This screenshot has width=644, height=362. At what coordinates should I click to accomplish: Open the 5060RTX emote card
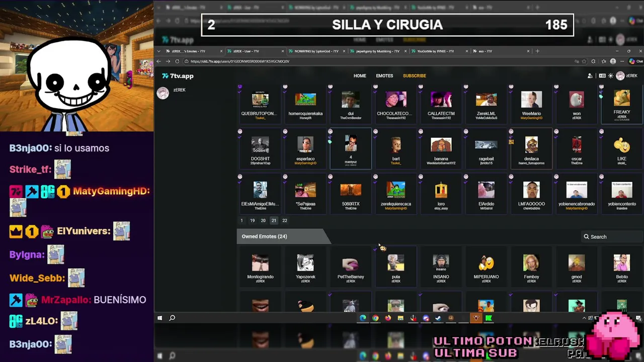pos(351,194)
